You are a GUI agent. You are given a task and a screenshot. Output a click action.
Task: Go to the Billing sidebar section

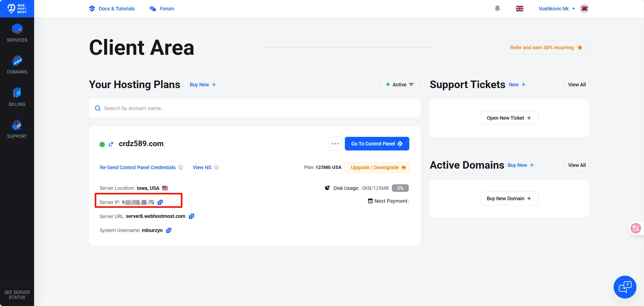[x=17, y=97]
